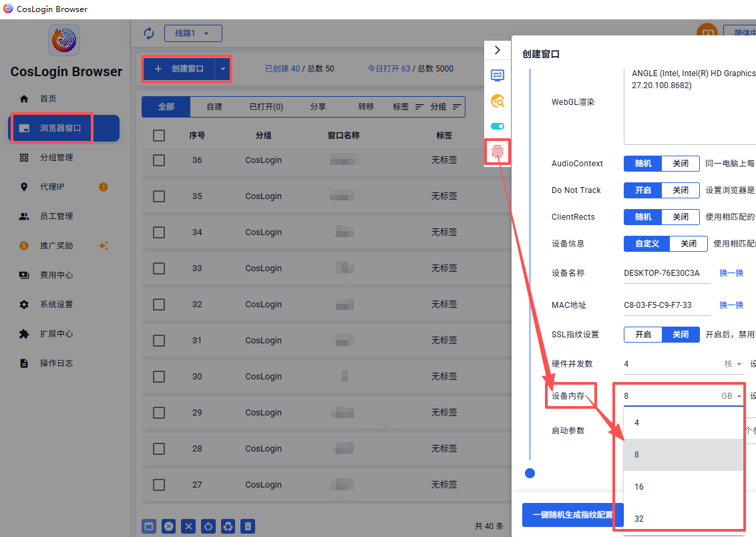Click the recycle icon in bottom toolbar
The height and width of the screenshot is (537, 756).
pos(228,526)
